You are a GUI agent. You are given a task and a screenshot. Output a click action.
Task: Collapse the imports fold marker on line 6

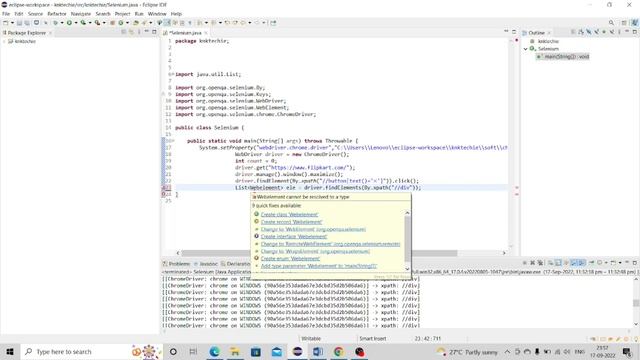coord(173,74)
